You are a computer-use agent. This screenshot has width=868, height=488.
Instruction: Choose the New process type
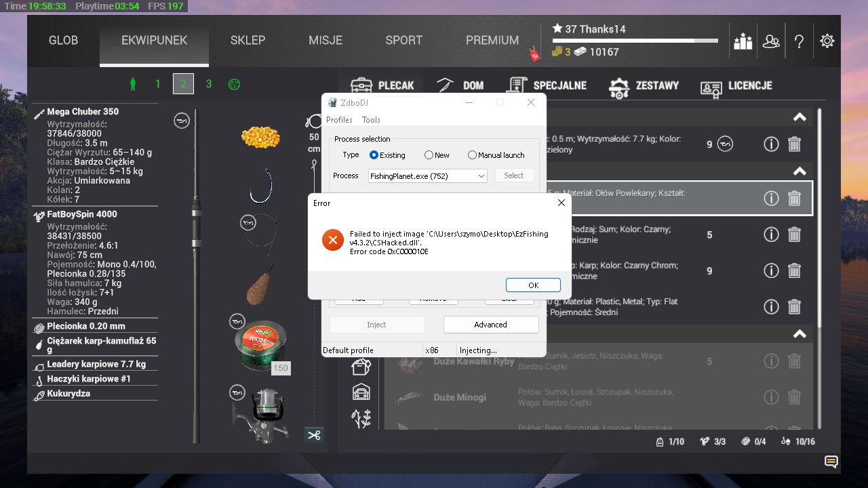[x=429, y=155]
